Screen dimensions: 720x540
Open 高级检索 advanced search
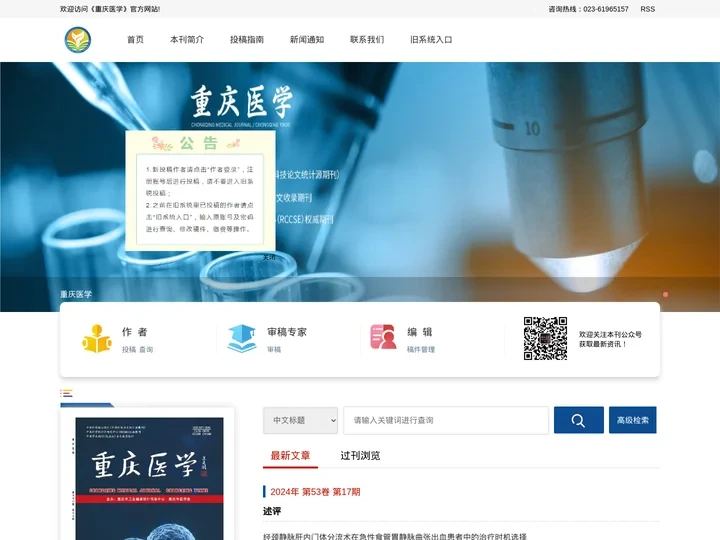633,420
